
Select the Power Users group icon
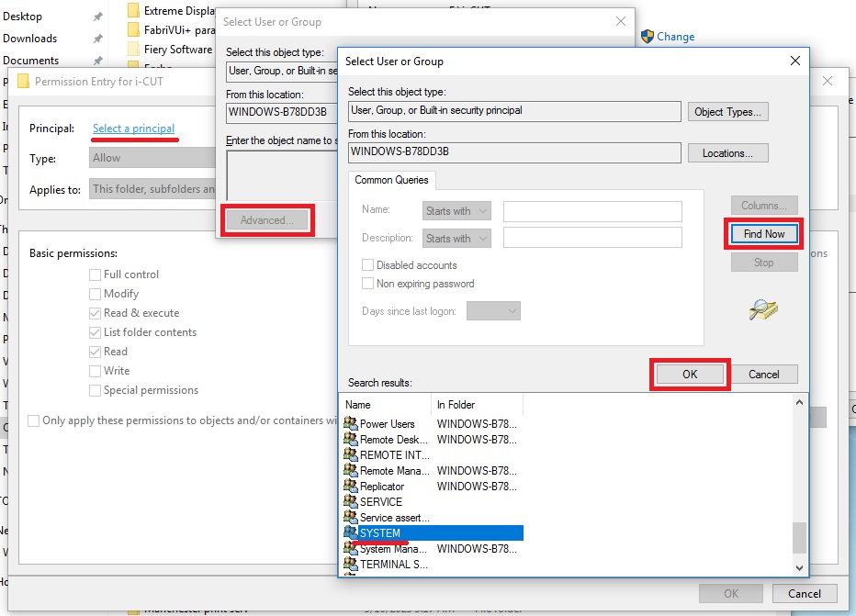click(x=352, y=423)
